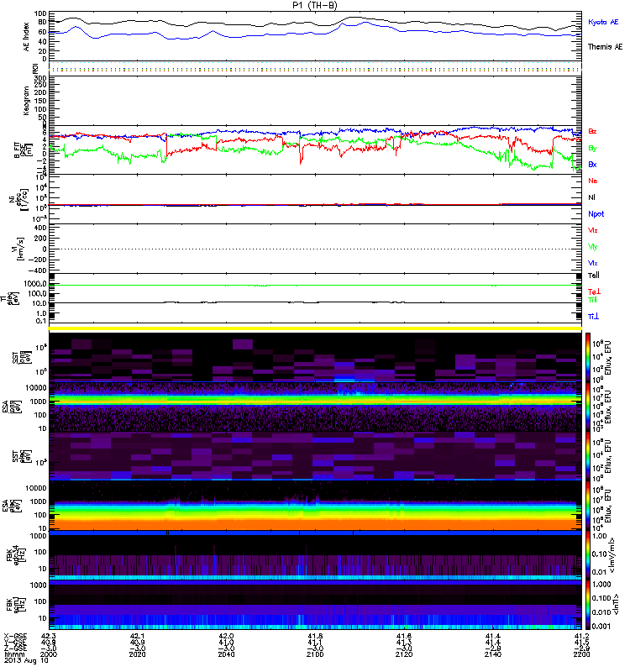Image resolution: width=630 pixels, height=672 pixels.
Task: Pick the SST ions Eflux color bar
Action: (x=588, y=358)
